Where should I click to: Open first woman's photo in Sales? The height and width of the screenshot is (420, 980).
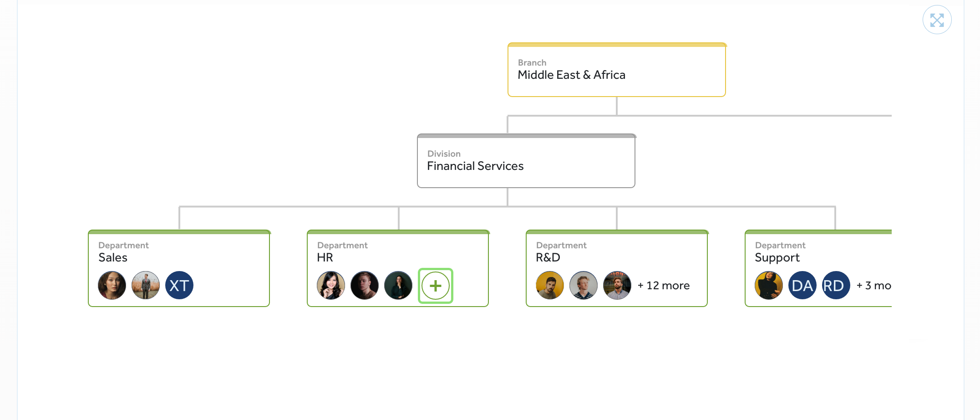click(112, 286)
